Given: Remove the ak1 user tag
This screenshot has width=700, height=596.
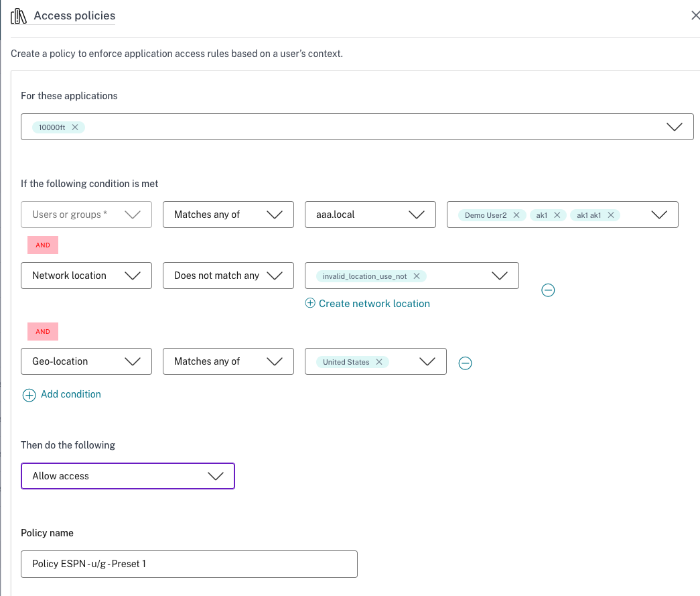Looking at the screenshot, I should click(557, 215).
